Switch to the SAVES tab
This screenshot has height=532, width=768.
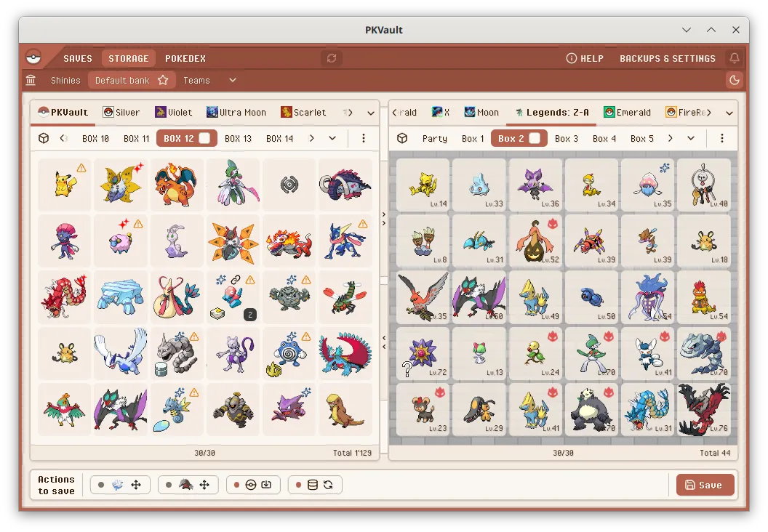tap(78, 58)
